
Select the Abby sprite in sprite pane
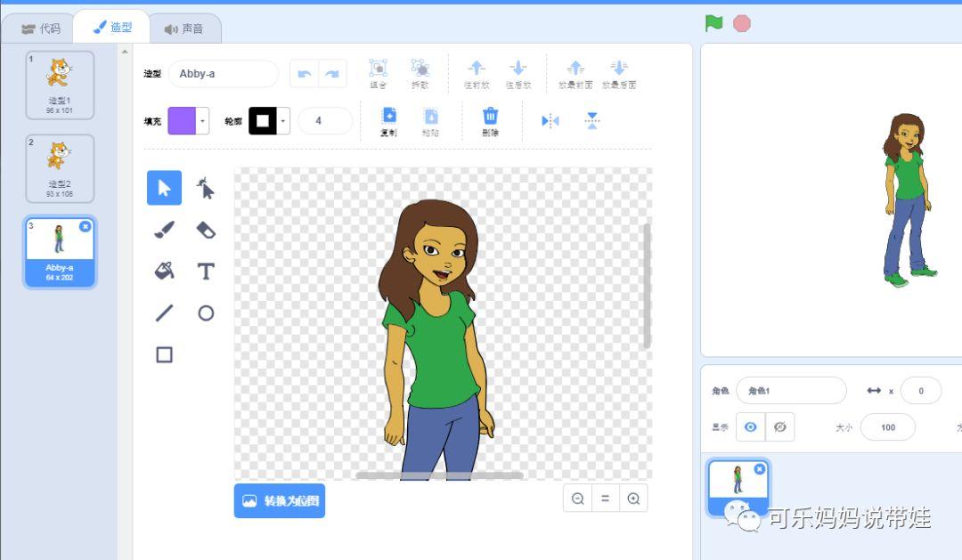(738, 486)
